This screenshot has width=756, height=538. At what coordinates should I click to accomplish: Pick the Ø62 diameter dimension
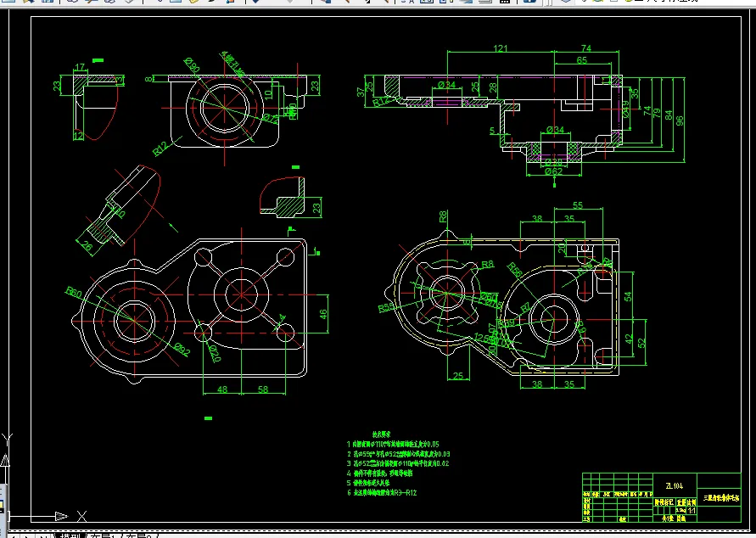[x=553, y=171]
